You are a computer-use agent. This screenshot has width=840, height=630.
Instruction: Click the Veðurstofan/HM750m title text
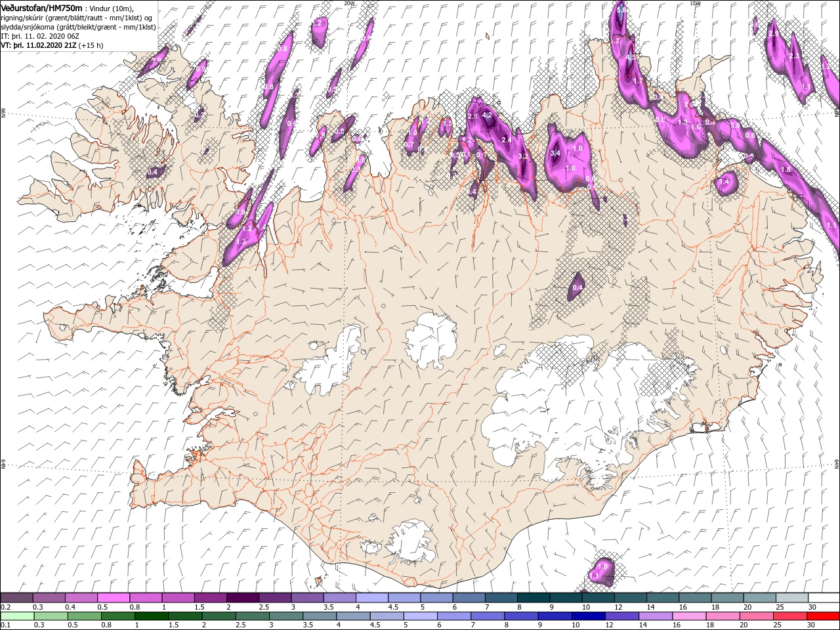pos(41,7)
